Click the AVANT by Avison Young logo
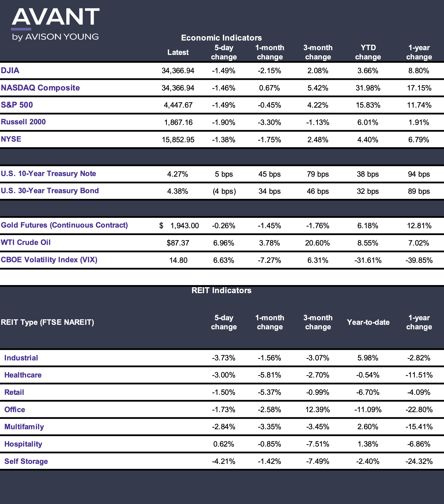The width and height of the screenshot is (444, 504). pos(55,24)
